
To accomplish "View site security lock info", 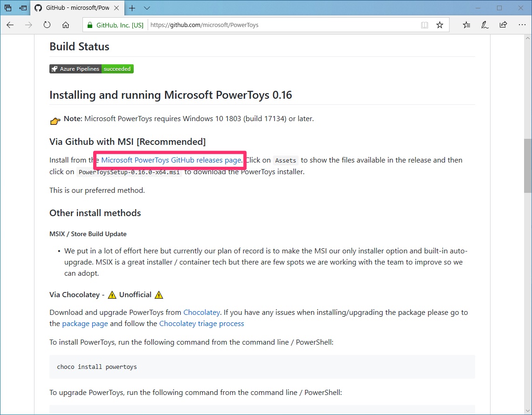I will click(x=89, y=25).
